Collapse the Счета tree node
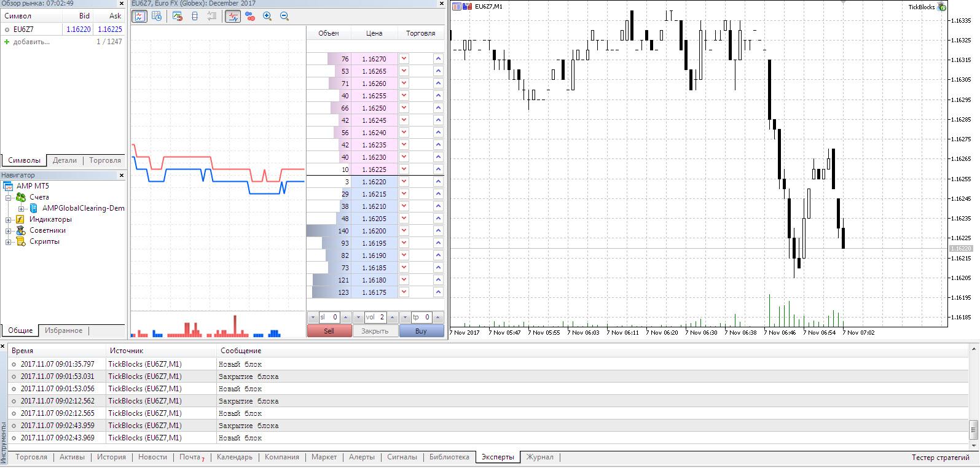Image resolution: width=980 pixels, height=468 pixels. [9, 198]
